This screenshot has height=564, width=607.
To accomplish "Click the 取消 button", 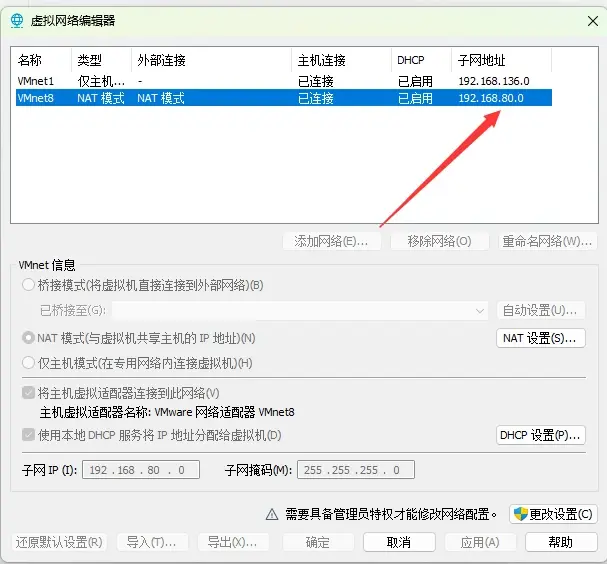I will click(399, 542).
